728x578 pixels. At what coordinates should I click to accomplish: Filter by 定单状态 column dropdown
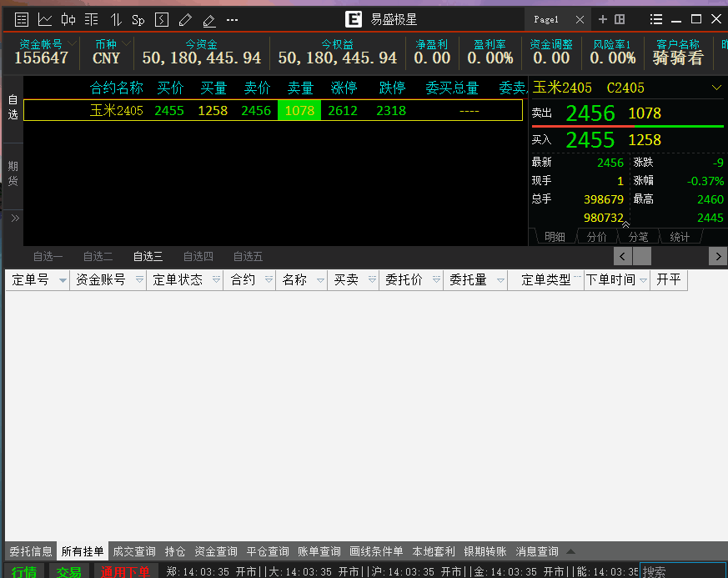[x=216, y=280]
